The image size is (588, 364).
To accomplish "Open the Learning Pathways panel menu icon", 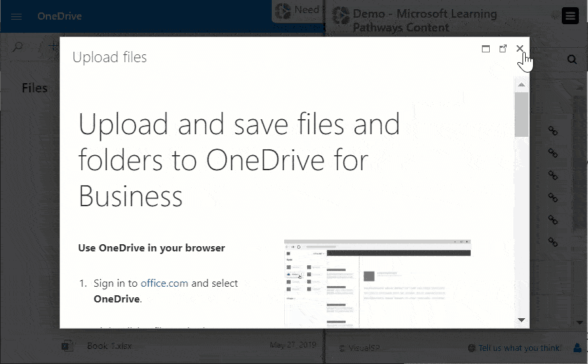I will coord(570,16).
